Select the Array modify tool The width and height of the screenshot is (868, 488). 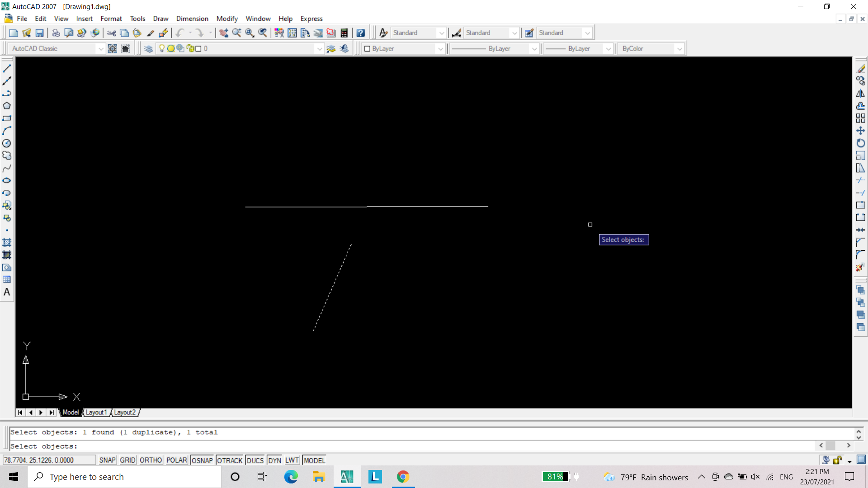(861, 118)
